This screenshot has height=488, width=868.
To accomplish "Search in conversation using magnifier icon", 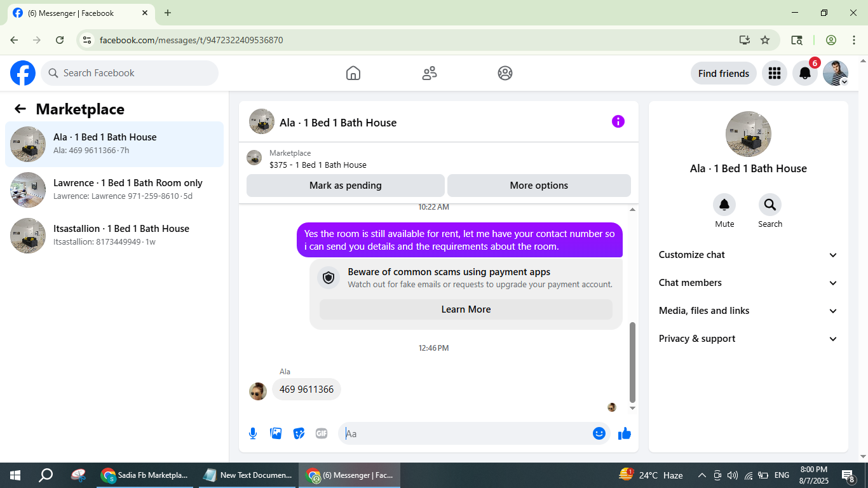I will tap(770, 205).
